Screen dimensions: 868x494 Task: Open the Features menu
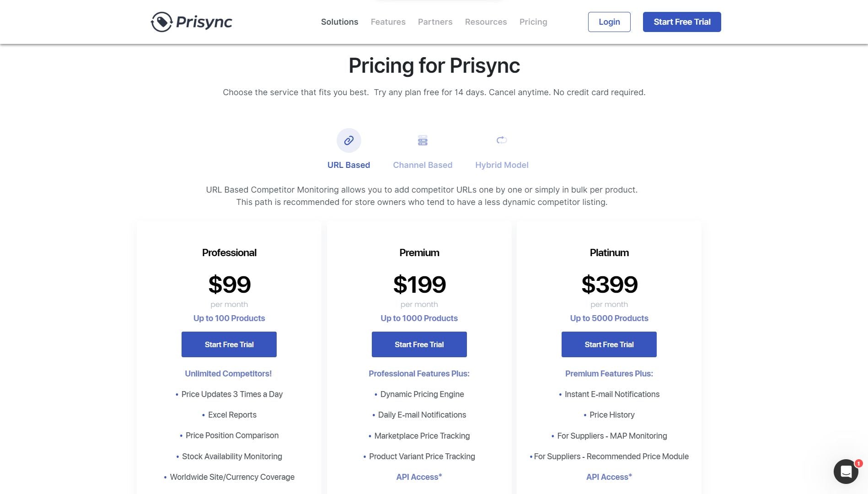coord(388,22)
